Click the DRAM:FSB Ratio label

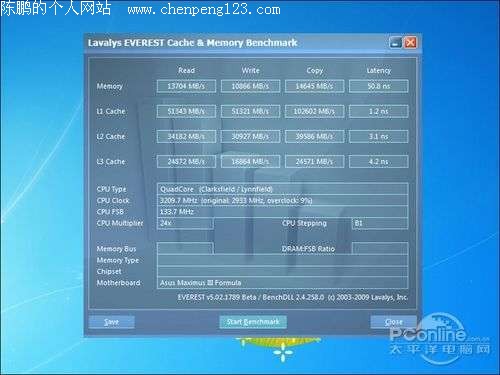pyautogui.click(x=308, y=249)
